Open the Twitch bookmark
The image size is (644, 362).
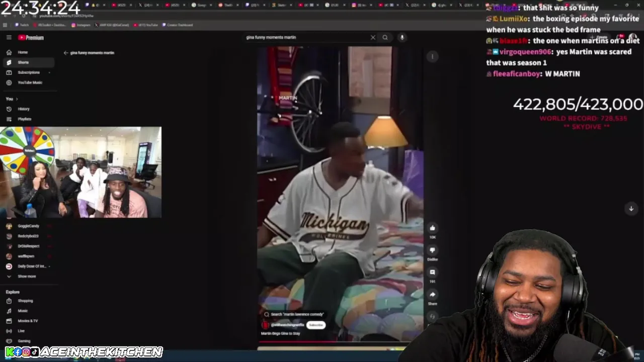(x=22, y=25)
